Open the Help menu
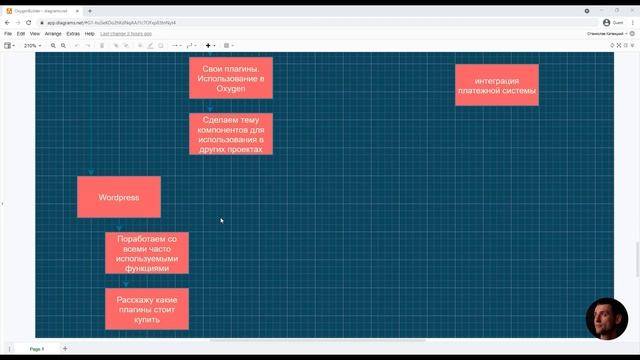 [89, 34]
